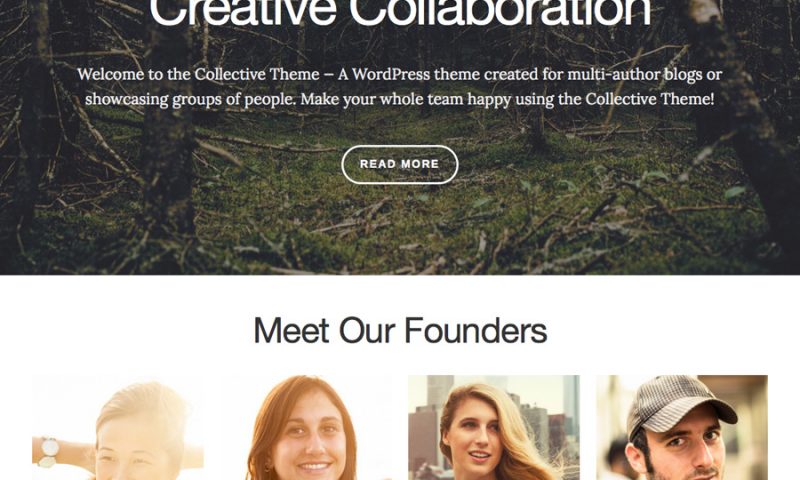Image resolution: width=800 pixels, height=480 pixels.
Task: Click the phrase Make your whole team happy
Action: coord(406,99)
